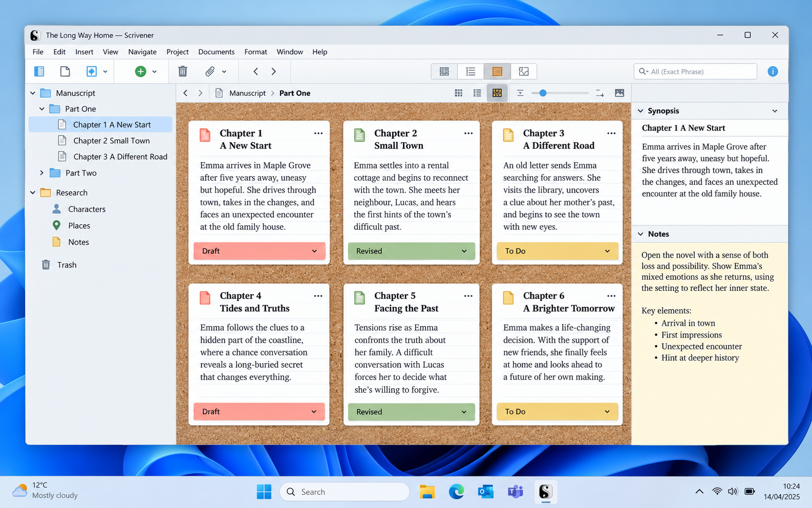Open the Project menu
812x508 pixels.
click(x=178, y=52)
